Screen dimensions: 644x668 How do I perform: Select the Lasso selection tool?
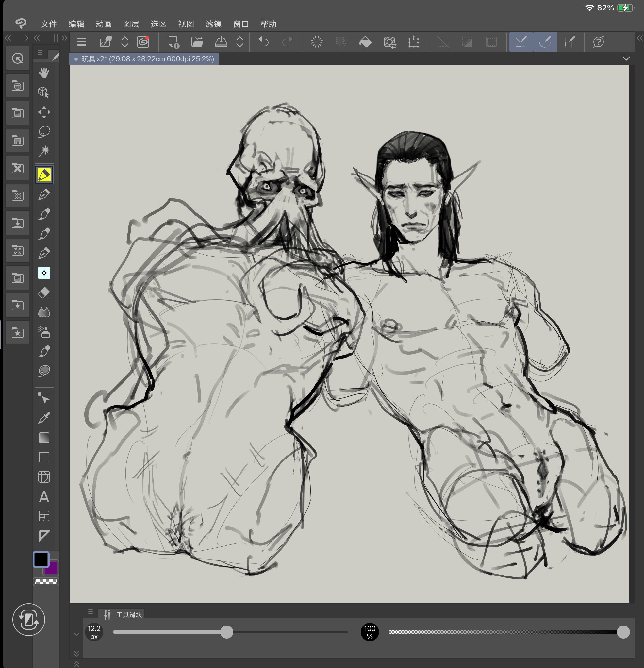click(x=44, y=132)
